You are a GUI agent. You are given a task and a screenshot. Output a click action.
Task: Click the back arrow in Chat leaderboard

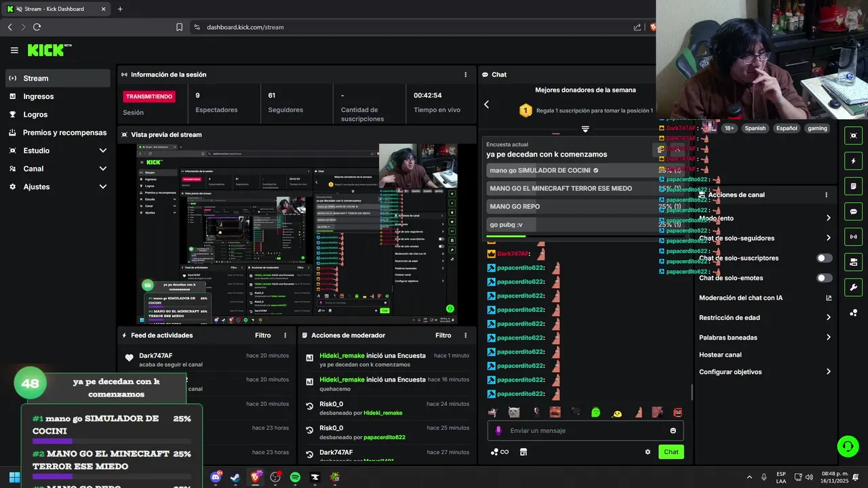486,104
